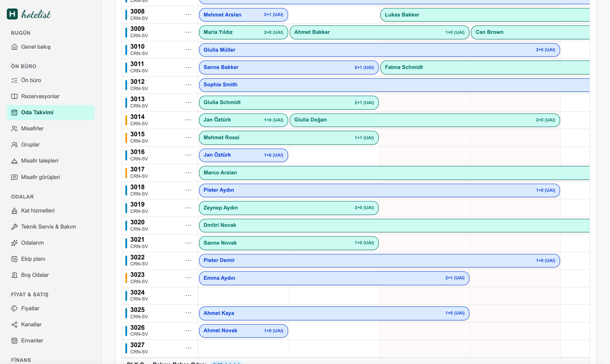Viewport: 610px width, 364px height.
Task: Click Ahmet Novak booking in room 3026
Action: (x=243, y=331)
